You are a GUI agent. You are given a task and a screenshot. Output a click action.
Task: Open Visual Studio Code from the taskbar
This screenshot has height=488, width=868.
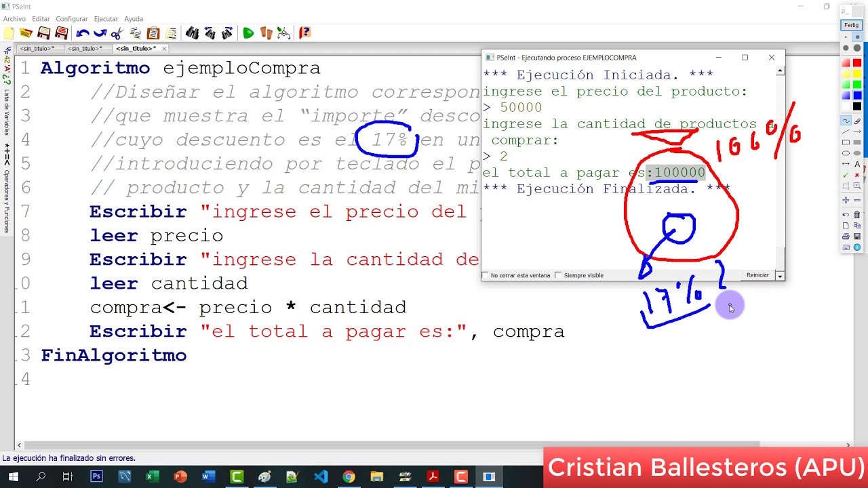320,477
